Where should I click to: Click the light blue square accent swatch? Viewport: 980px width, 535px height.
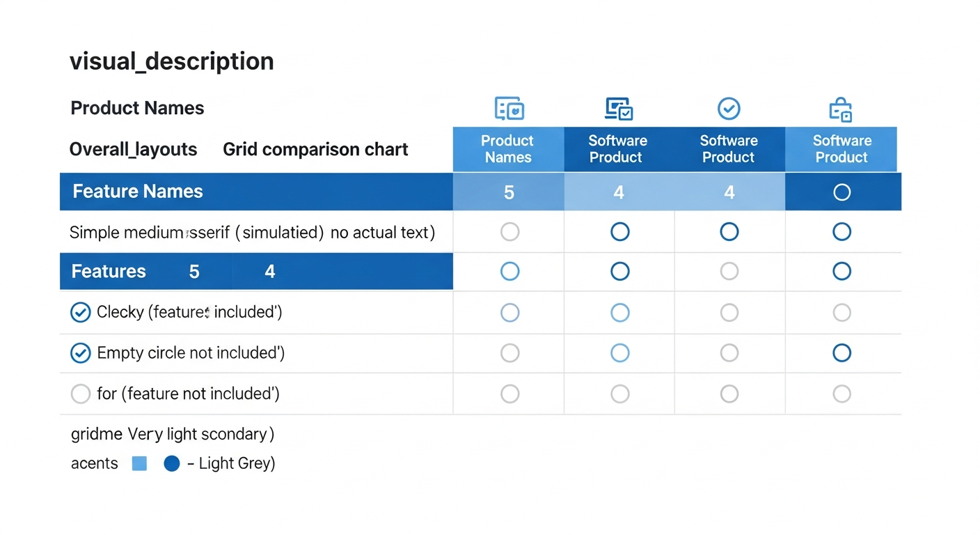(139, 463)
